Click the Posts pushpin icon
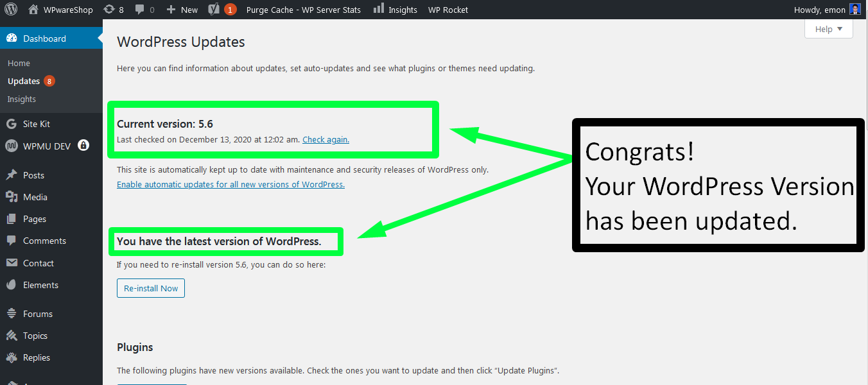This screenshot has width=868, height=385. point(12,175)
